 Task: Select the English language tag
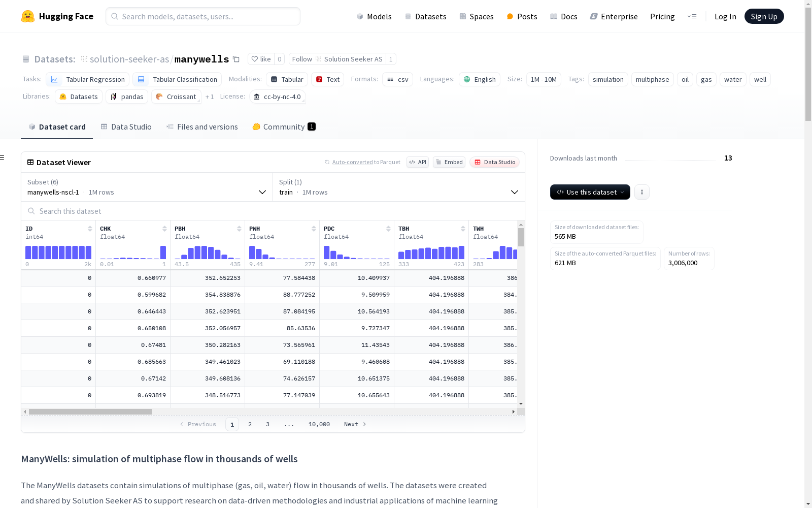click(480, 79)
